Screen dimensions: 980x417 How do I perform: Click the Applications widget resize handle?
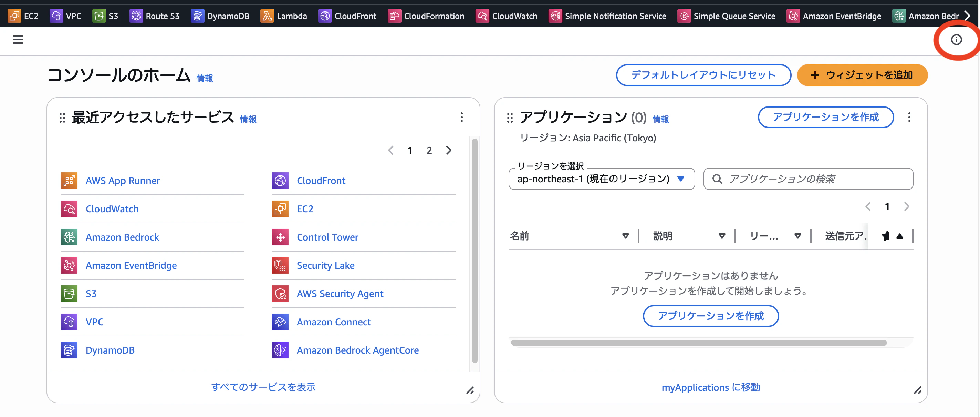tap(918, 390)
